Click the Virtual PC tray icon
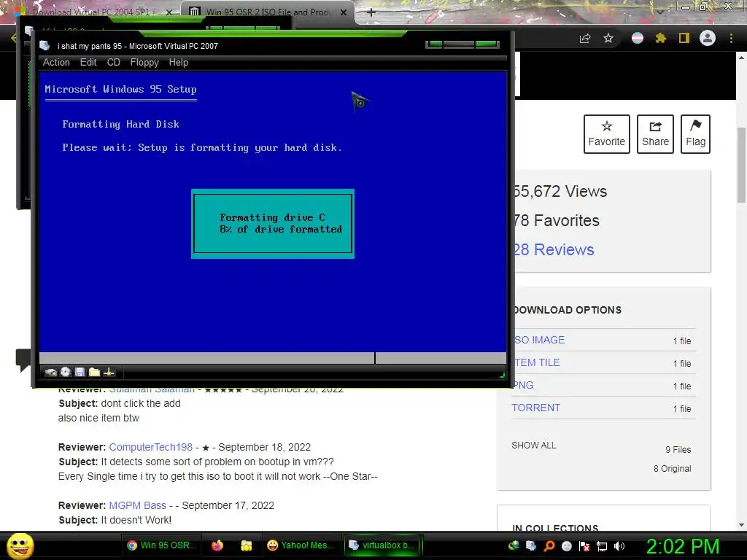This screenshot has width=747, height=560. 531,545
